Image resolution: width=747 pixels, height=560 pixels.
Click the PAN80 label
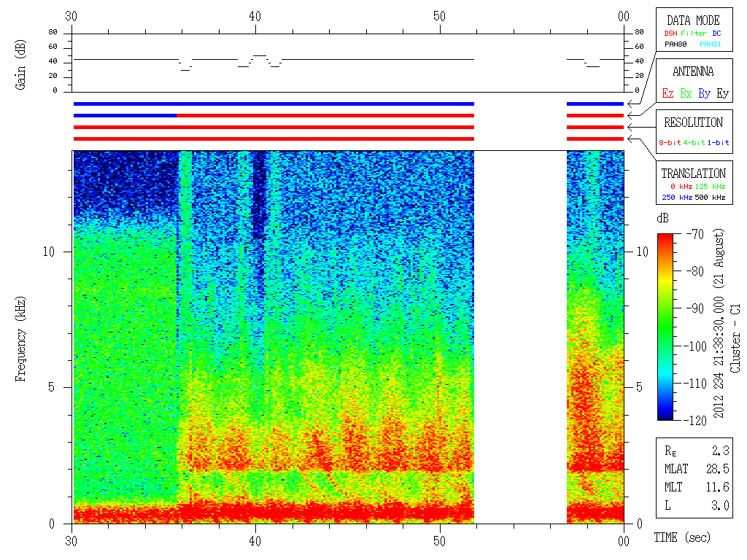click(x=676, y=44)
